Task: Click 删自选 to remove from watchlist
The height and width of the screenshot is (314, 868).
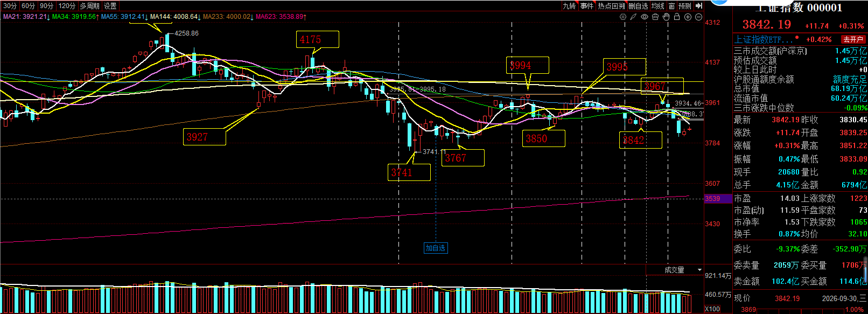Action: click(x=639, y=6)
